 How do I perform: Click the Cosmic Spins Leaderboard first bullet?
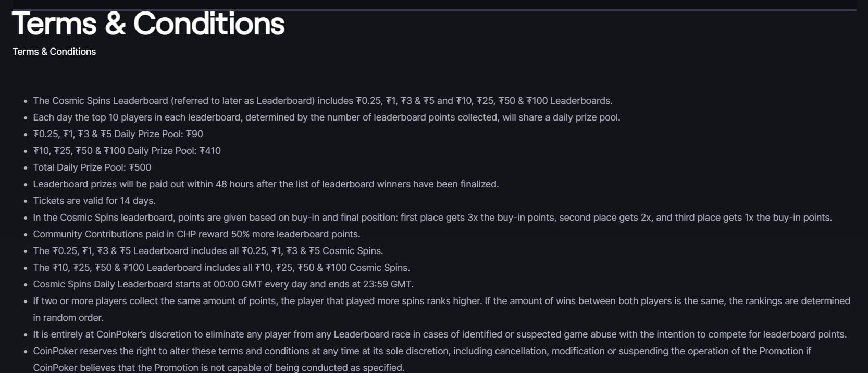click(x=323, y=101)
